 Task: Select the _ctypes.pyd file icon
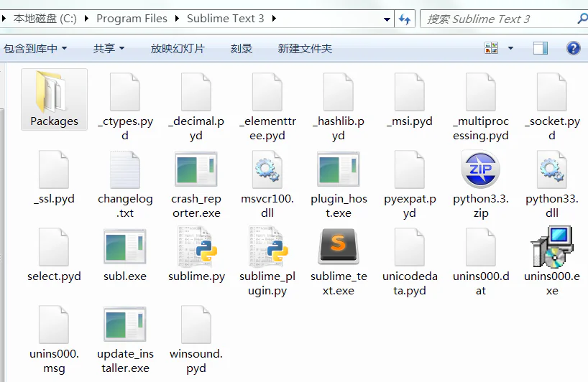coord(125,92)
